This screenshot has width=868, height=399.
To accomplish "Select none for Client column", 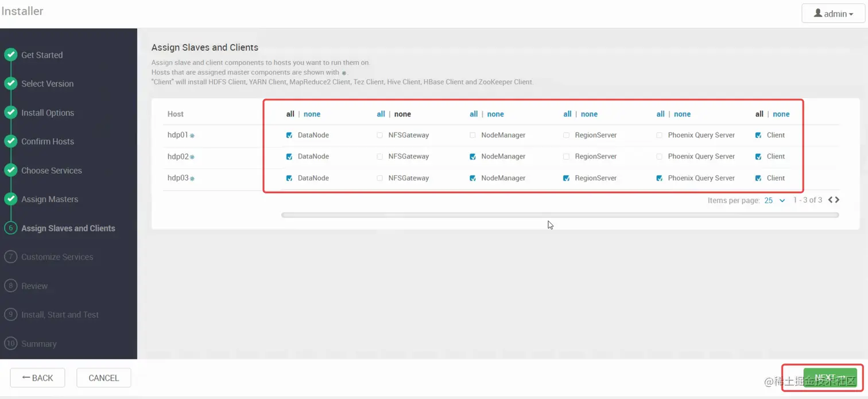I will 781,114.
